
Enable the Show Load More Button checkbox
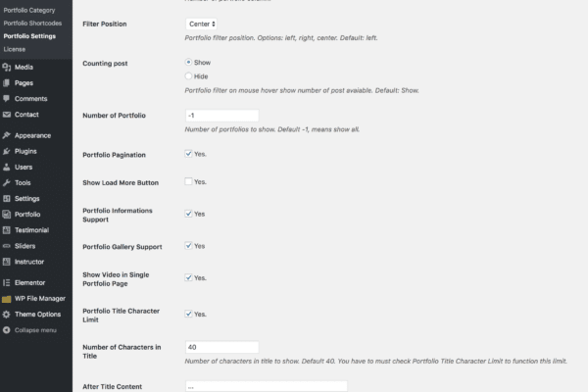(x=188, y=181)
